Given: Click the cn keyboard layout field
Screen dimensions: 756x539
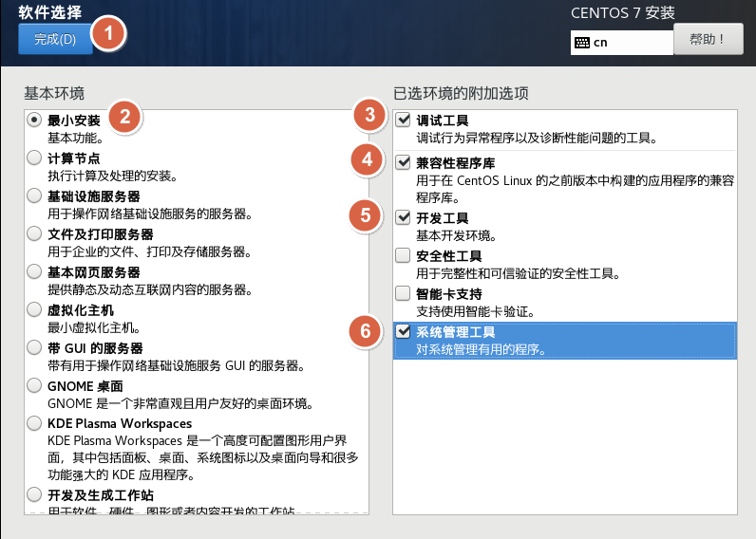Looking at the screenshot, I should point(621,43).
